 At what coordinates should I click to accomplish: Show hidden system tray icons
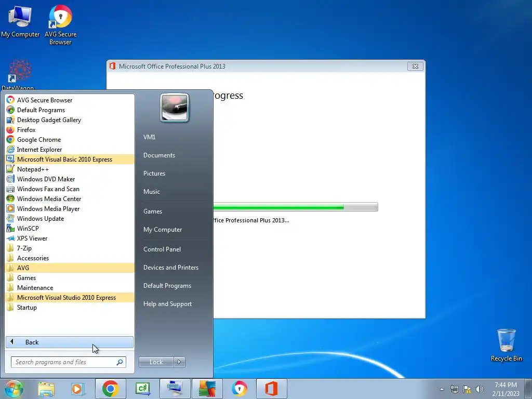pos(442,389)
